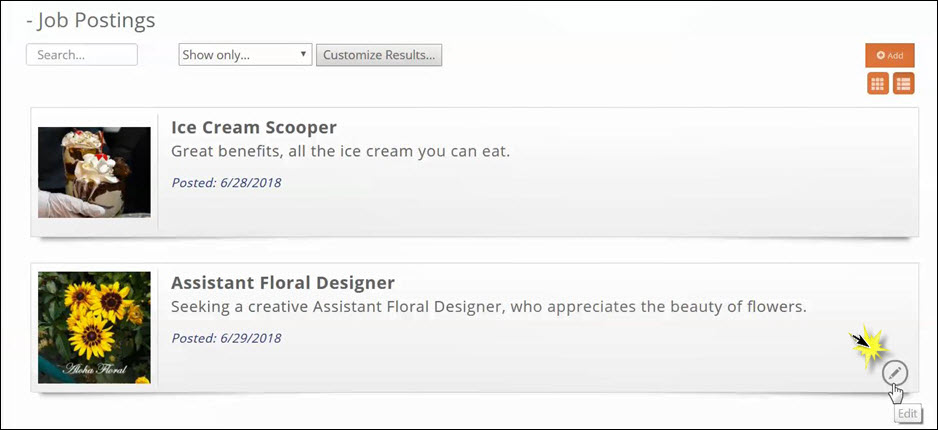938x430 pixels.
Task: Click the pencil Edit icon
Action: point(895,373)
